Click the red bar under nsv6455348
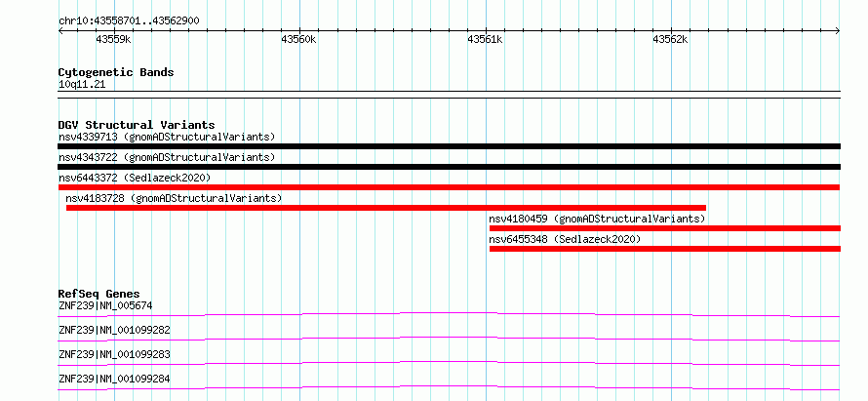This screenshot has height=401, width=868. [x=665, y=249]
